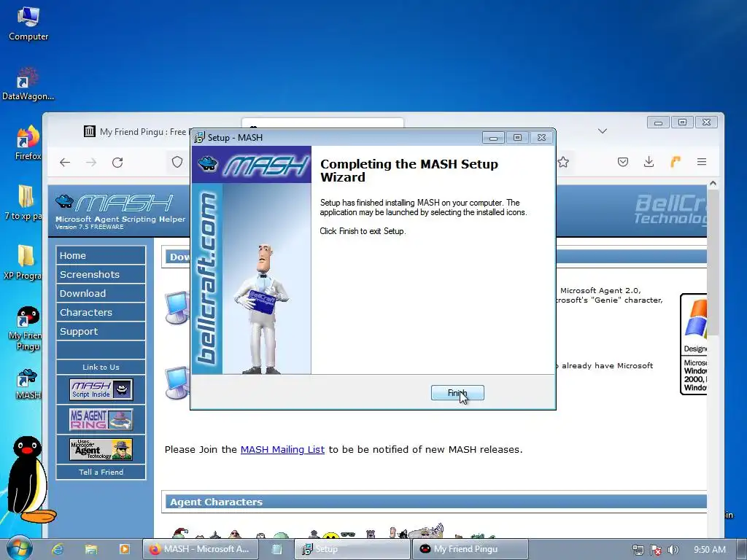Switch to the MASH Firefox taskbar button

201,549
